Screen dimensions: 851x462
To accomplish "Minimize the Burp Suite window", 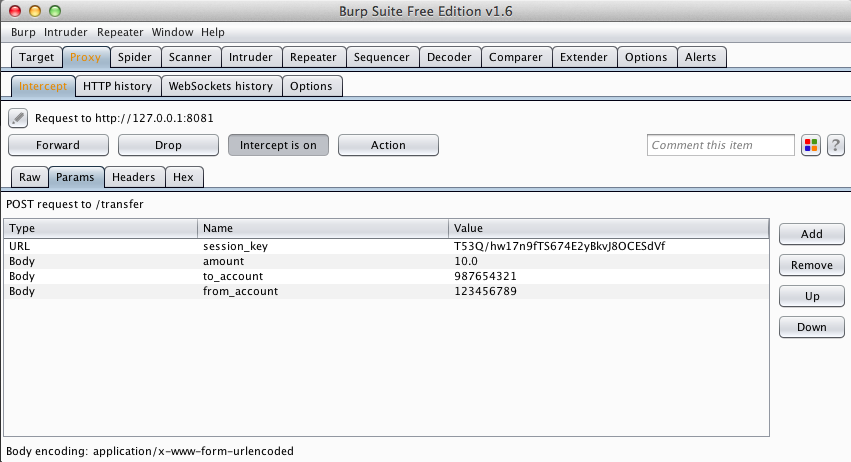I will 35,11.
